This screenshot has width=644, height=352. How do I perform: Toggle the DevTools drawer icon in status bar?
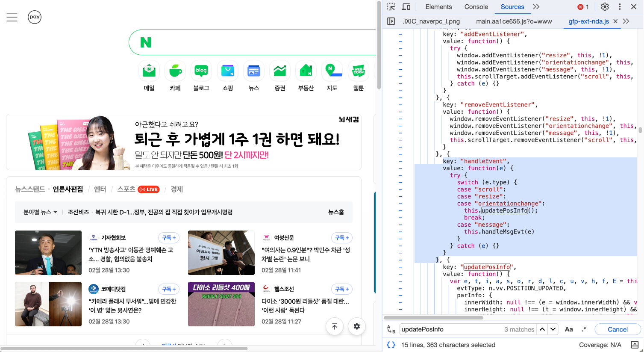(x=635, y=345)
